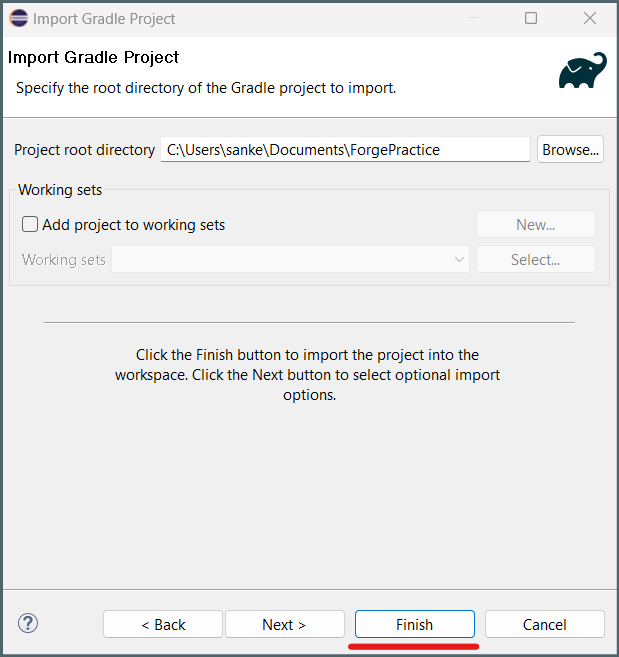Click the 'Project root directory' label
The width and height of the screenshot is (619, 657).
84,150
